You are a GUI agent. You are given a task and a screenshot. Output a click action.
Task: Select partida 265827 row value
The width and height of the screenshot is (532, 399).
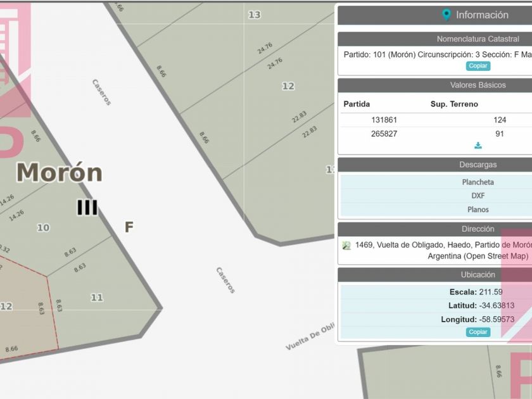(x=384, y=134)
